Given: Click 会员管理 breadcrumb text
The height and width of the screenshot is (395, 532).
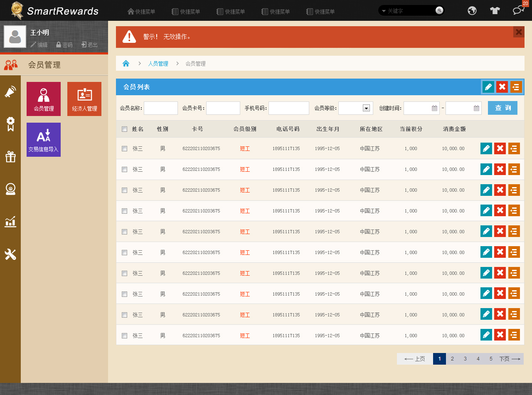Looking at the screenshot, I should 195,64.
